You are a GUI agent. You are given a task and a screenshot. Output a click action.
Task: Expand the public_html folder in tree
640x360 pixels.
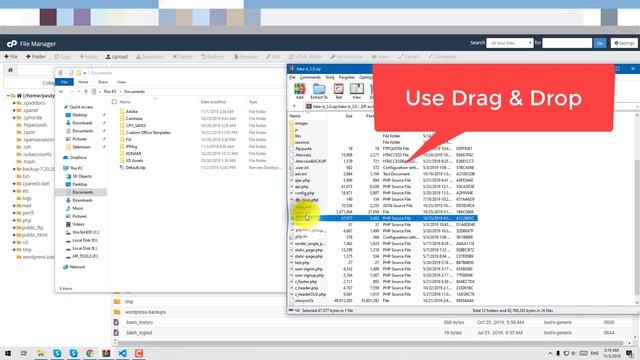(x=13, y=235)
